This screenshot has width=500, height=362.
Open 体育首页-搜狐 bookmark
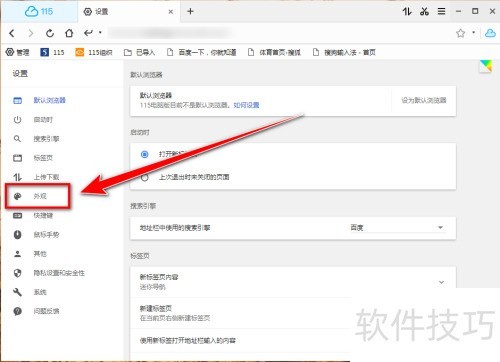point(274,52)
